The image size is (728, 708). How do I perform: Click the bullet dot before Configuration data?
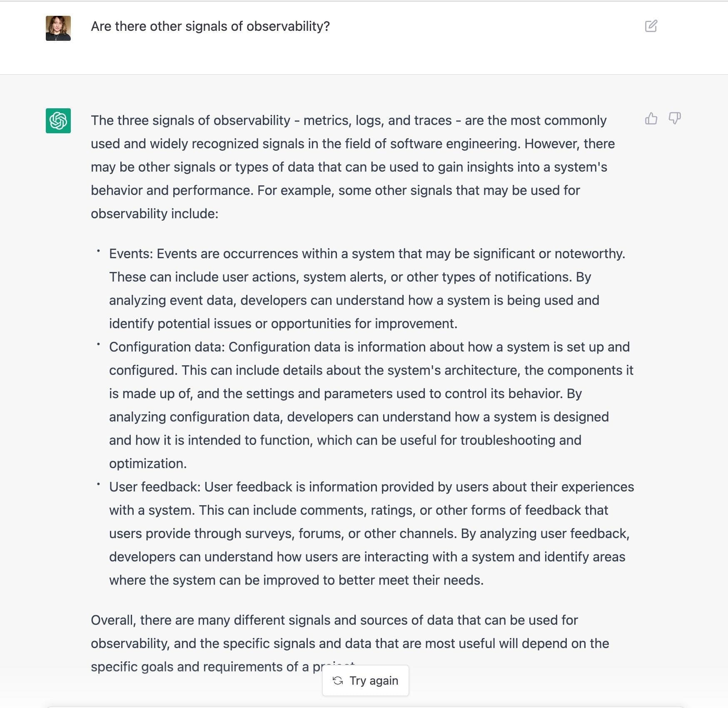(x=98, y=344)
